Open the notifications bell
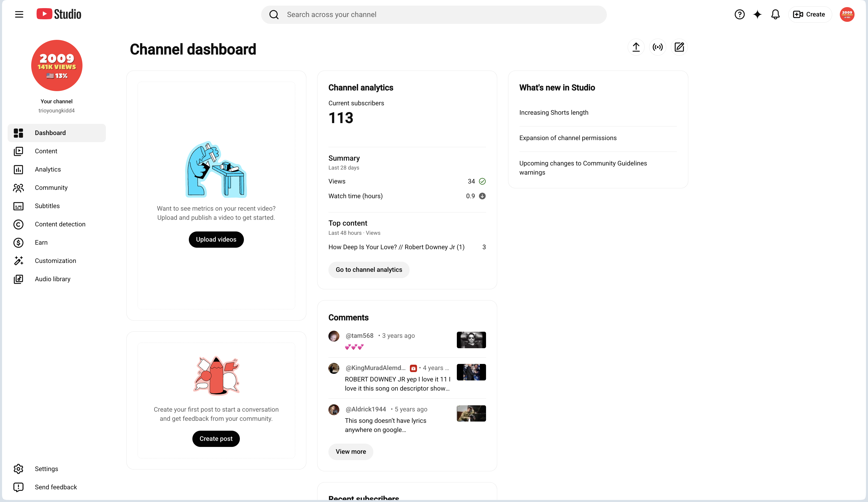Image resolution: width=868 pixels, height=502 pixels. click(x=775, y=14)
